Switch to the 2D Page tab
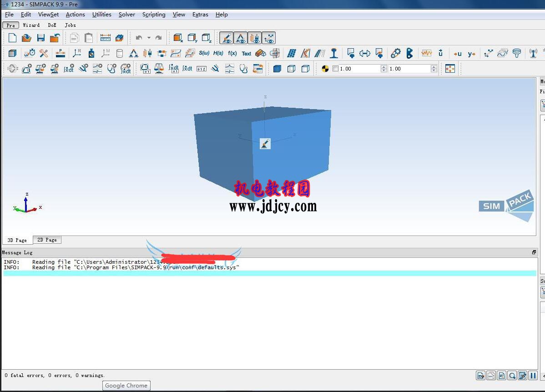The height and width of the screenshot is (392, 545). [47, 240]
